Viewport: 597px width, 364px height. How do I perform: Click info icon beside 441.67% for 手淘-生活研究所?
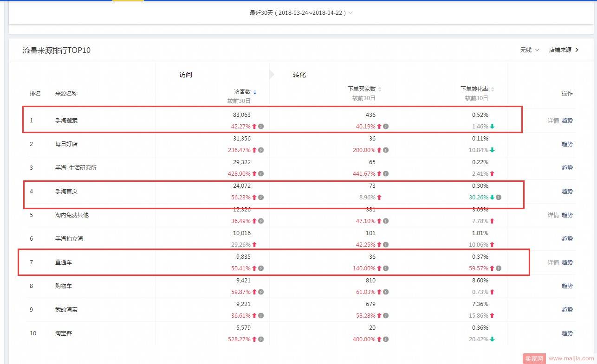click(x=386, y=174)
